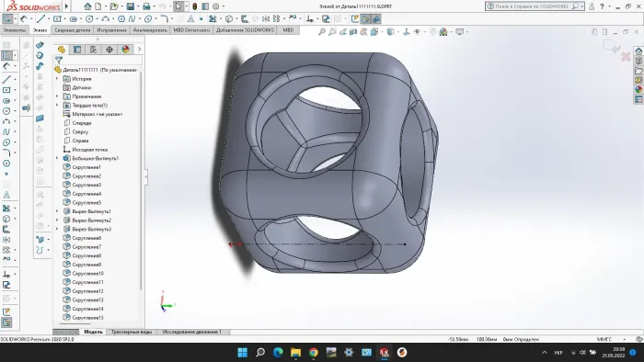Show more manager tabs with the chevron arrow
Viewport: 644px width, 362px height.
pos(140,50)
